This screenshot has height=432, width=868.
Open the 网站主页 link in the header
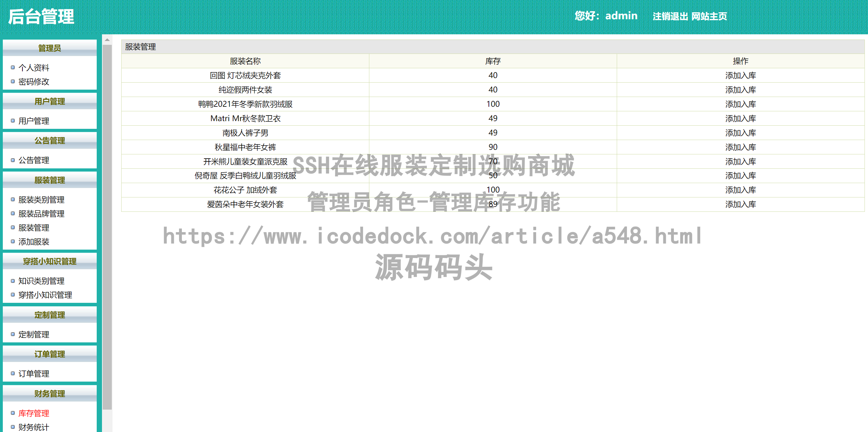(709, 16)
